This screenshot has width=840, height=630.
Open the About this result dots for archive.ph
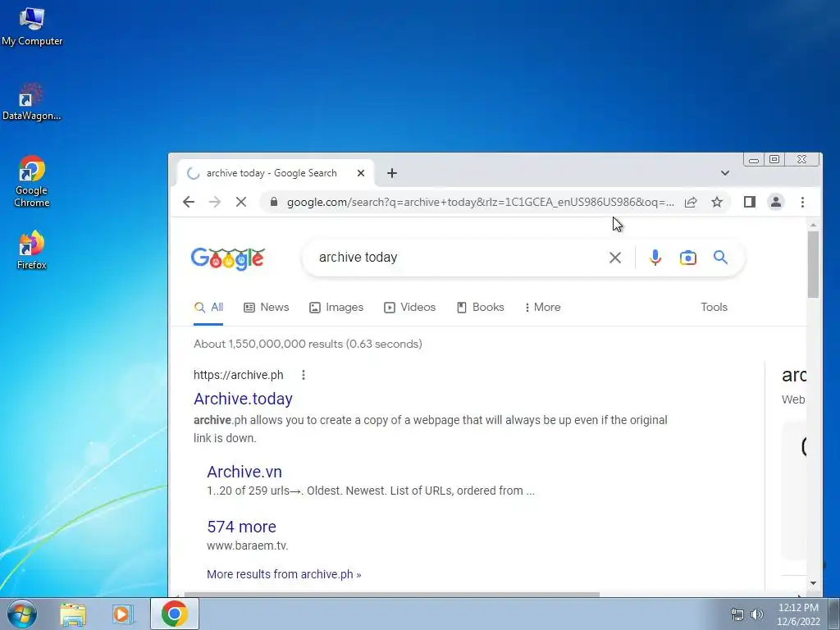(304, 375)
